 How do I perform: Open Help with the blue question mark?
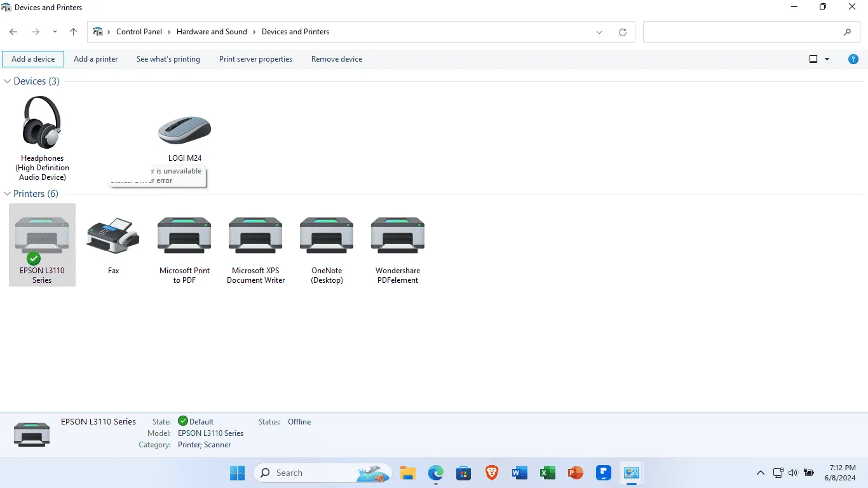coord(853,59)
